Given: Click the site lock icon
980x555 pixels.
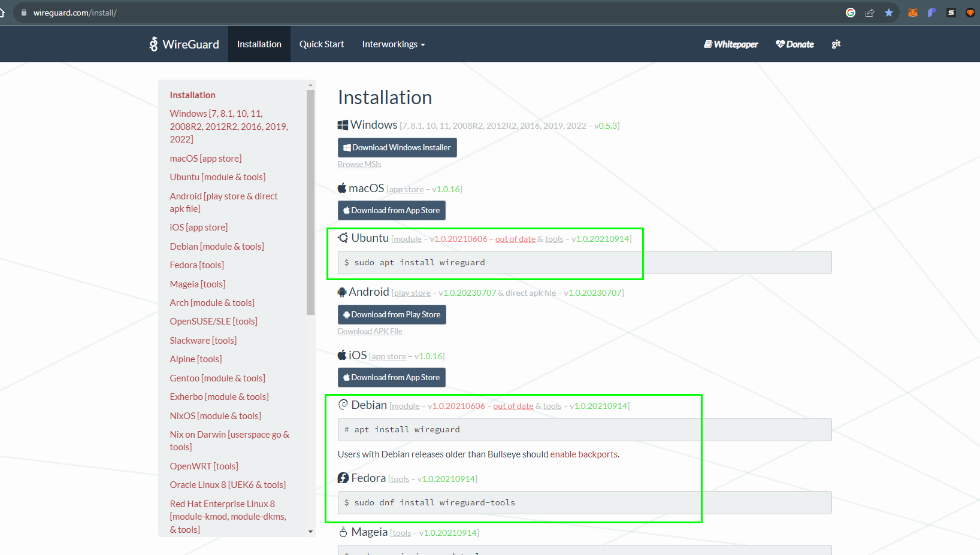Looking at the screenshot, I should point(24,13).
